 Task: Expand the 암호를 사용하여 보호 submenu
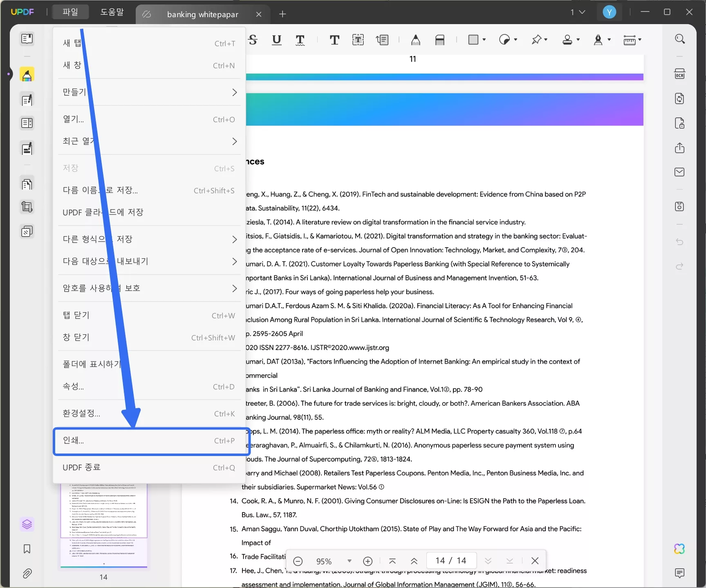click(x=149, y=288)
